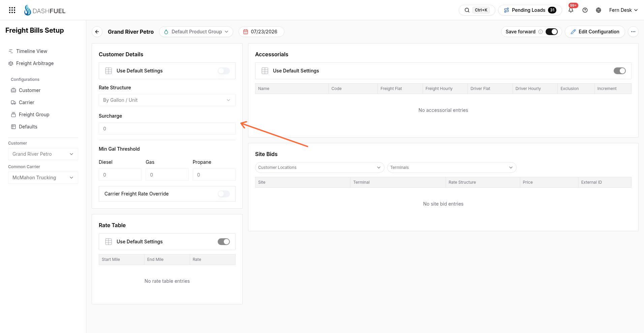
Task: Open the McMahon Trucking carrier dropdown
Action: click(43, 178)
